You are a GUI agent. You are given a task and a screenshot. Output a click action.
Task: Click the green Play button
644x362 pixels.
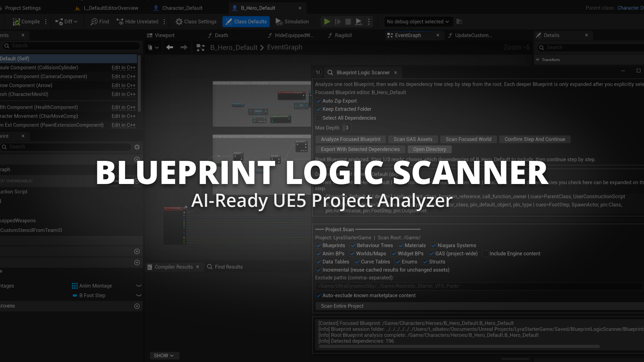tap(327, 22)
